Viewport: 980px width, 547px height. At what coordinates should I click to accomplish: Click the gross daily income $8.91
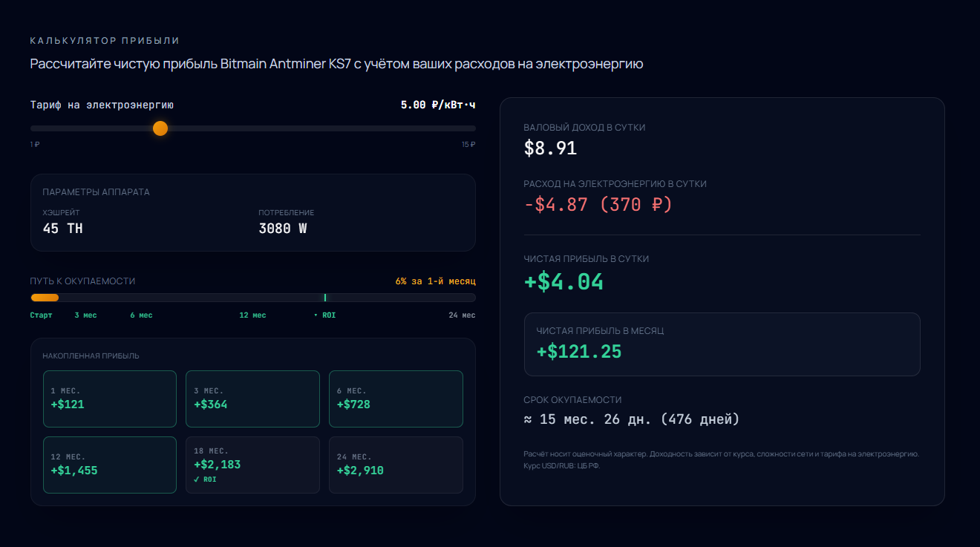tap(550, 148)
